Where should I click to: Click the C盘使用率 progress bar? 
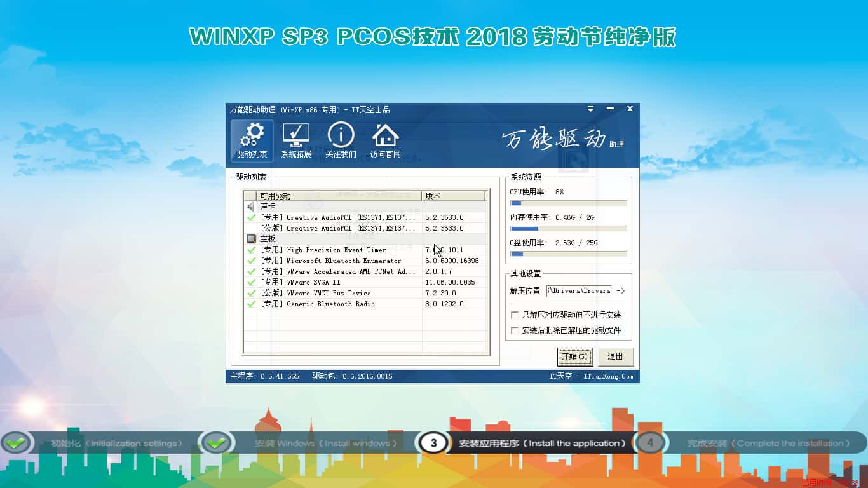(569, 254)
